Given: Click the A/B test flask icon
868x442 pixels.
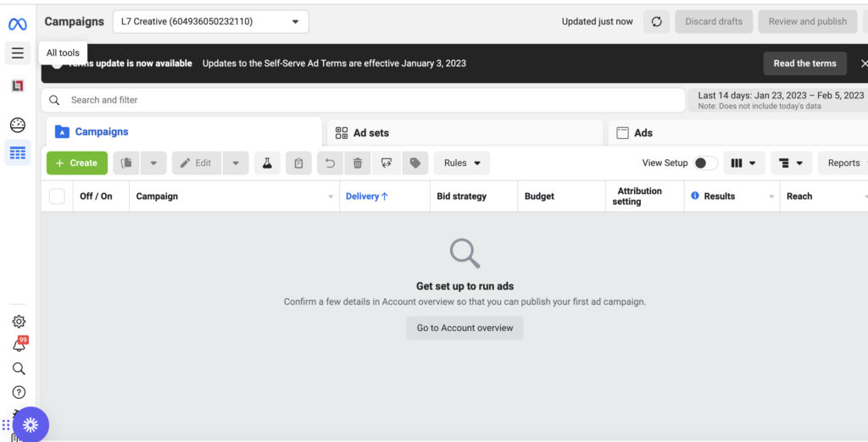Looking at the screenshot, I should [x=267, y=163].
